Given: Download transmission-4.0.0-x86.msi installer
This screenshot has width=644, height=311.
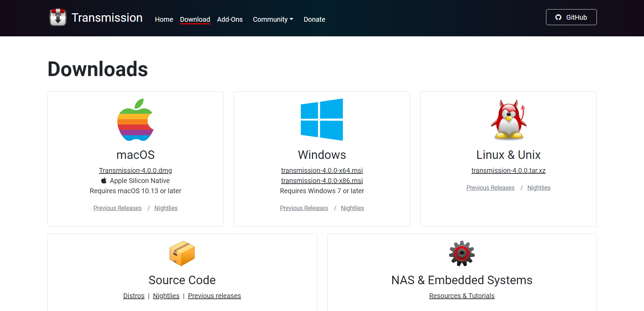Looking at the screenshot, I should point(322,181).
